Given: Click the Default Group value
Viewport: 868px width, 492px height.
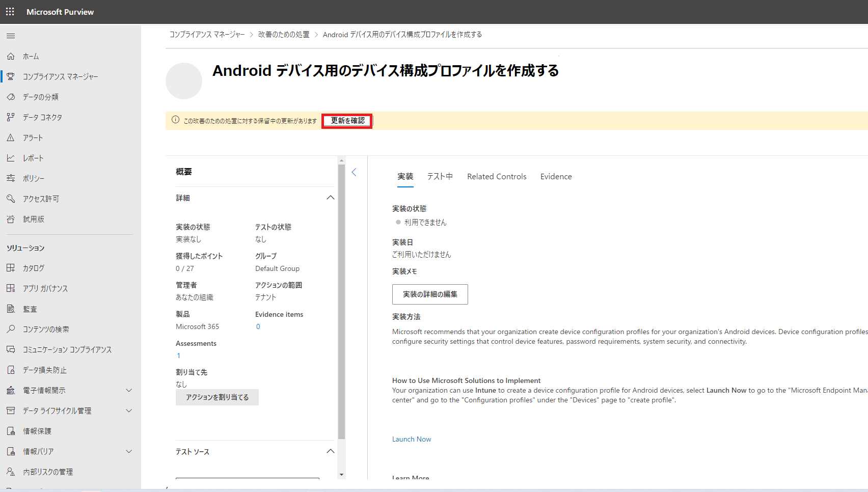Looking at the screenshot, I should tap(277, 269).
